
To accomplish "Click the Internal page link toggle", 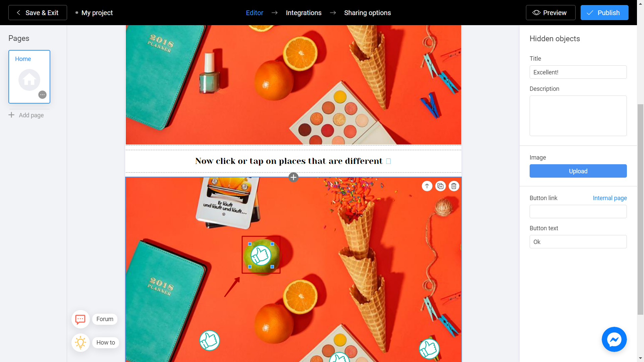I will tap(609, 198).
